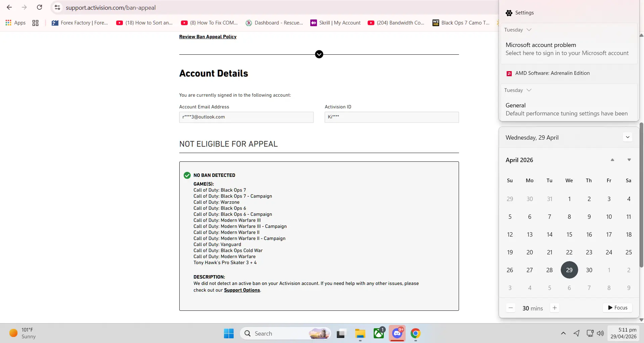644x343 pixels.
Task: Click the "Call of Duty: Warzone" list entry
Action: pos(217,202)
